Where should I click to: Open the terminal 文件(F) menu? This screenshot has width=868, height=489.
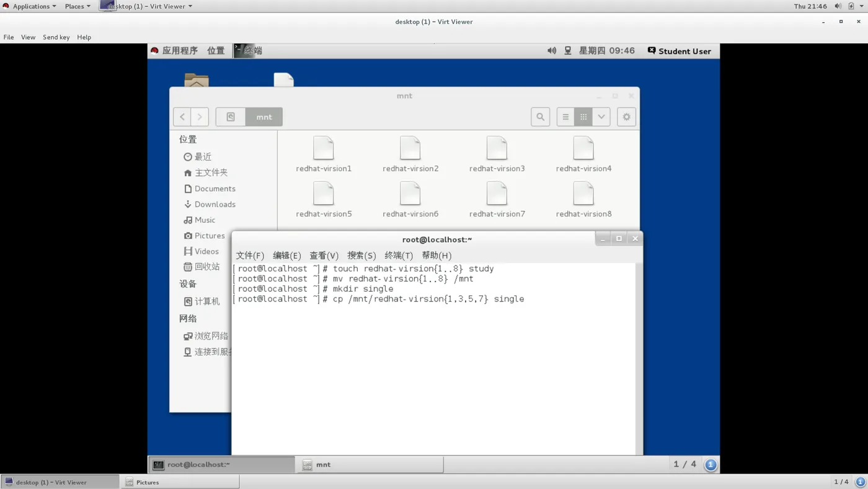pos(250,256)
